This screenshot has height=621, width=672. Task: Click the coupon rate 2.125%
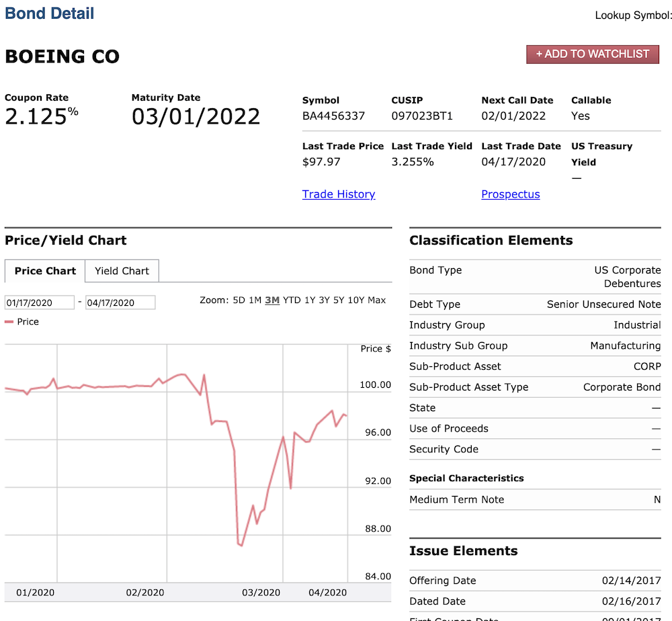(x=42, y=116)
